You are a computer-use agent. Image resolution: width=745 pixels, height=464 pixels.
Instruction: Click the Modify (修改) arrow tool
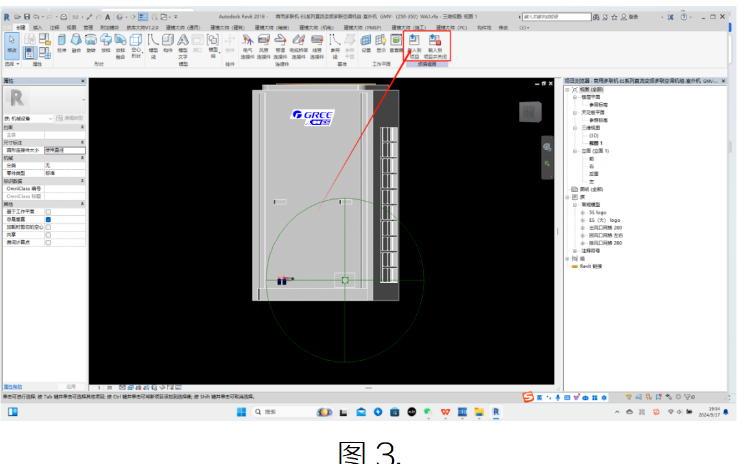pos(11,44)
